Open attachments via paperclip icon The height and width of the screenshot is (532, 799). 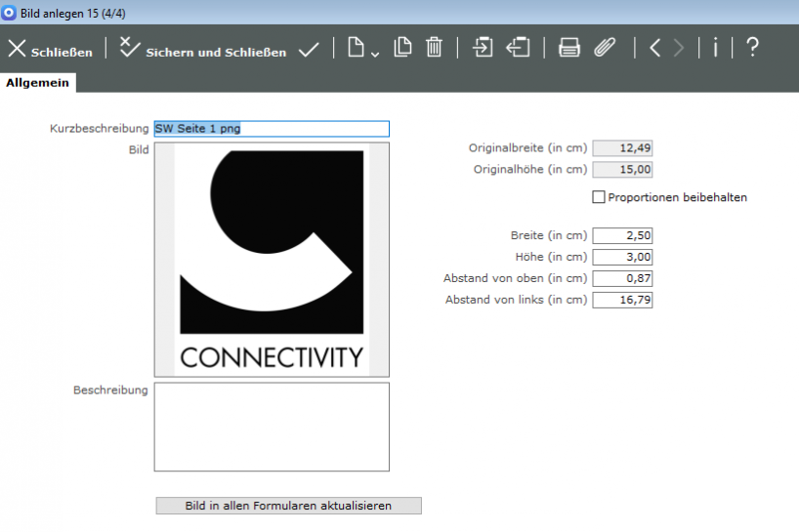coord(605,48)
